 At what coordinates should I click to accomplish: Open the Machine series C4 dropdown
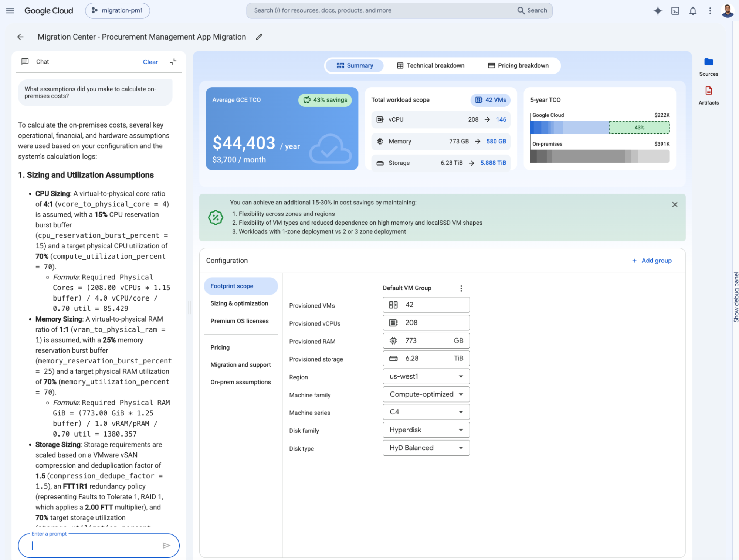point(426,412)
